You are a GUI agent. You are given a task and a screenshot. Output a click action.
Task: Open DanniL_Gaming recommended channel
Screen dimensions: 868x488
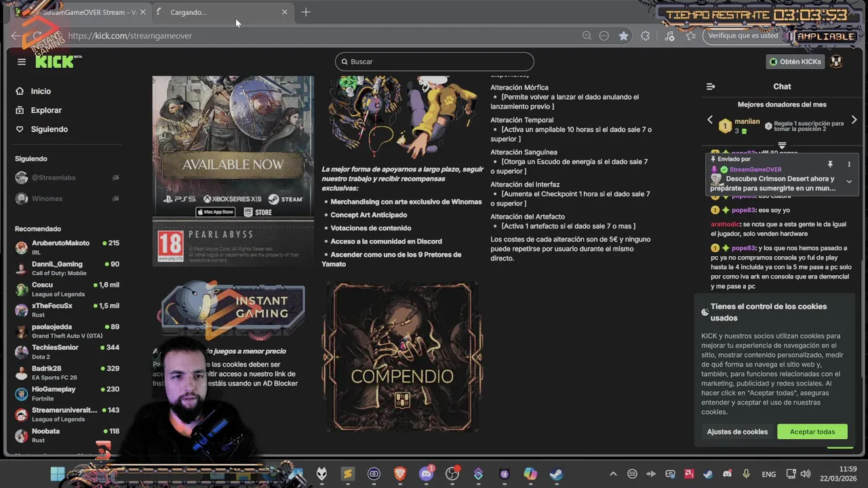[x=68, y=268]
